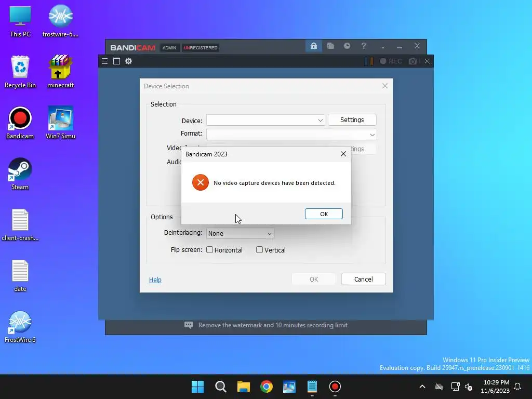Viewport: 532px width, 399px height.
Task: Open the Bandicam hamburger menu
Action: click(x=104, y=61)
